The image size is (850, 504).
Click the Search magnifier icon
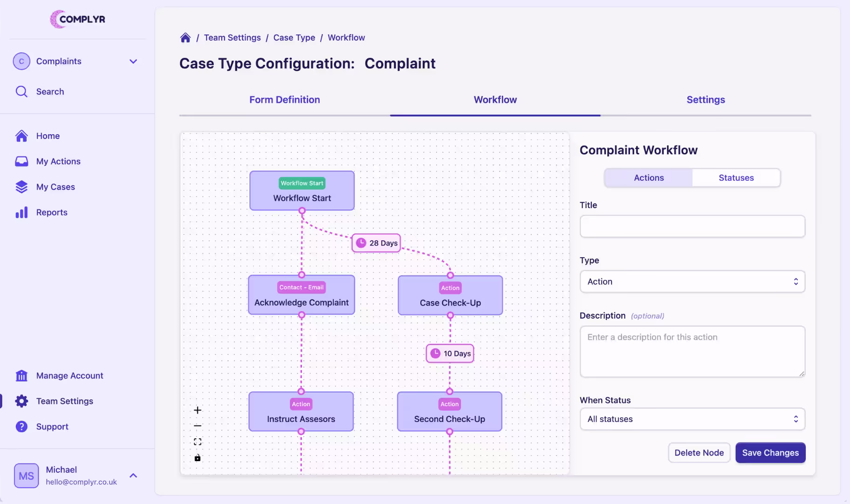click(x=21, y=91)
